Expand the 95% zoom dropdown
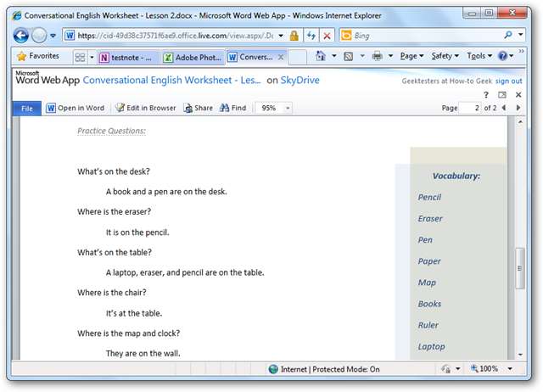This screenshot has width=543, height=392. pyautogui.click(x=288, y=109)
